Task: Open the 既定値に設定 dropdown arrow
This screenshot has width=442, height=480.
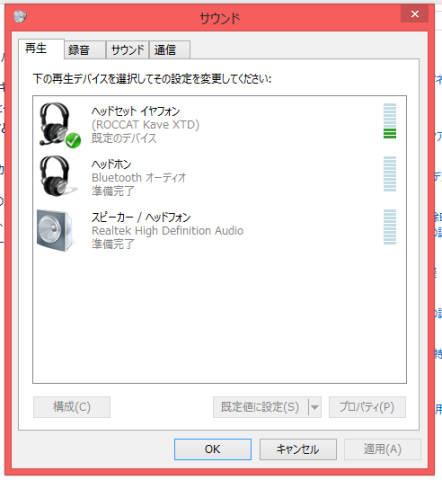Action: click(315, 407)
